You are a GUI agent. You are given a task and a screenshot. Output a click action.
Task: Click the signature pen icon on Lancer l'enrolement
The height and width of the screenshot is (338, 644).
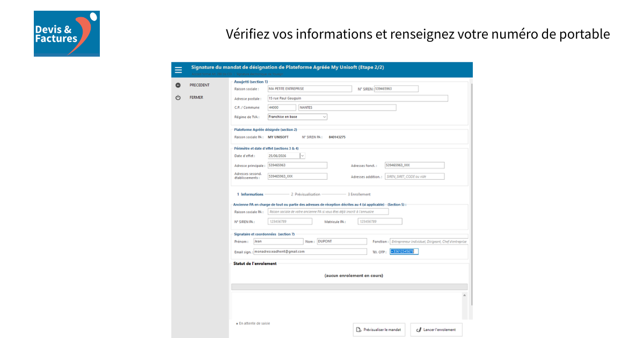tap(419, 329)
